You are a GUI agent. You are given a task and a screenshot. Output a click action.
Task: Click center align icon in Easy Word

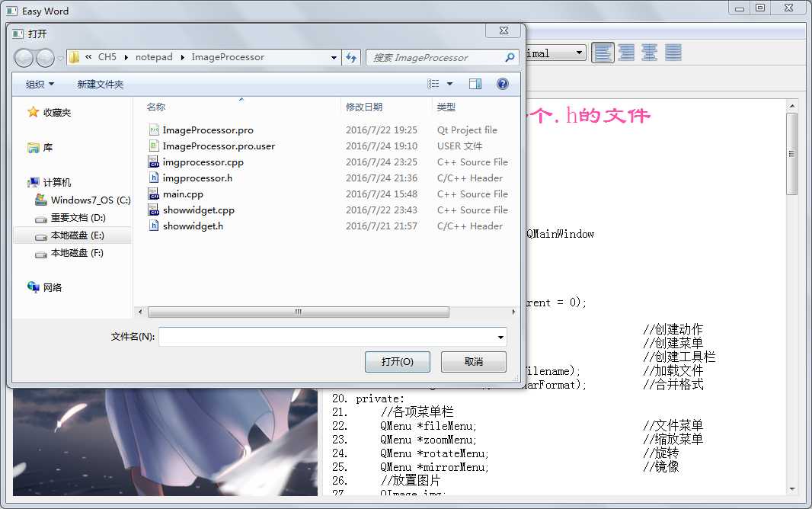(x=650, y=53)
